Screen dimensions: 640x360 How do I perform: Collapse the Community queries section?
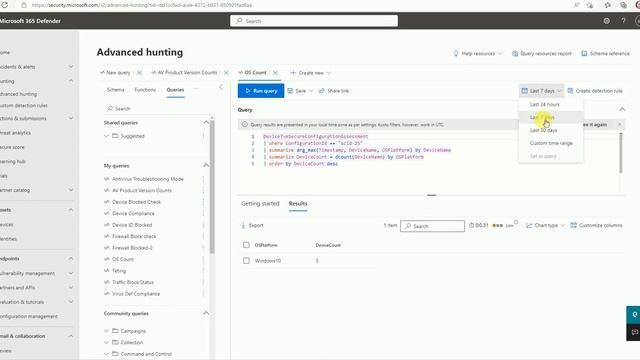[206, 313]
